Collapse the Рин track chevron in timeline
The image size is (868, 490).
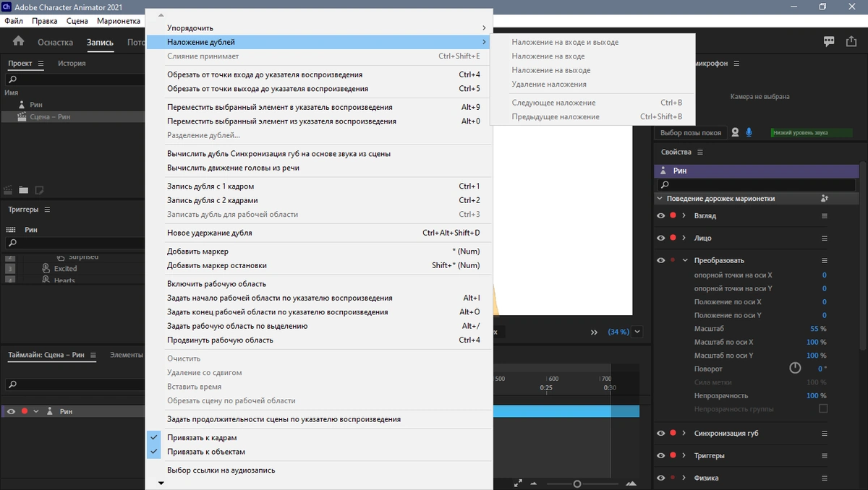tap(36, 411)
